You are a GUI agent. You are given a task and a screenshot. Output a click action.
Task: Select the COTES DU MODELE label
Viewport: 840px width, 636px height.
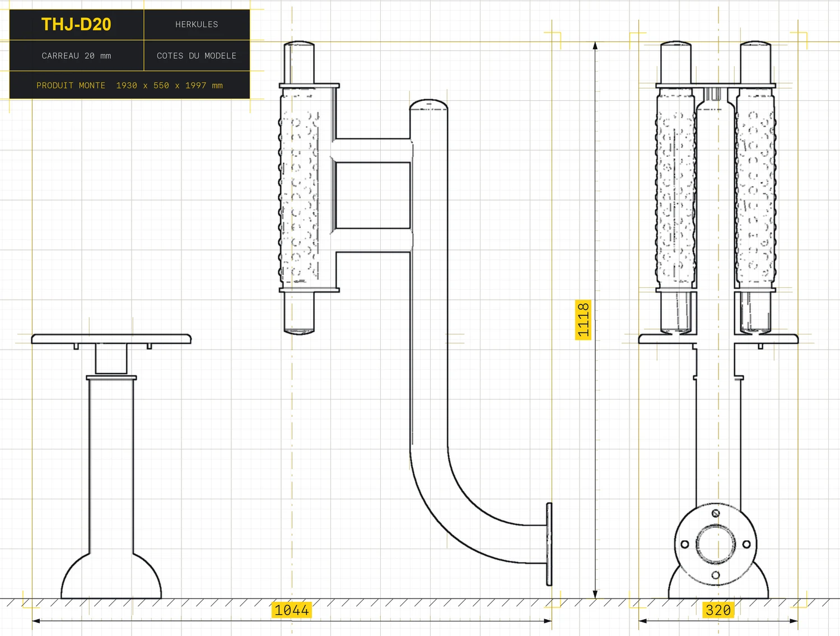pyautogui.click(x=197, y=56)
